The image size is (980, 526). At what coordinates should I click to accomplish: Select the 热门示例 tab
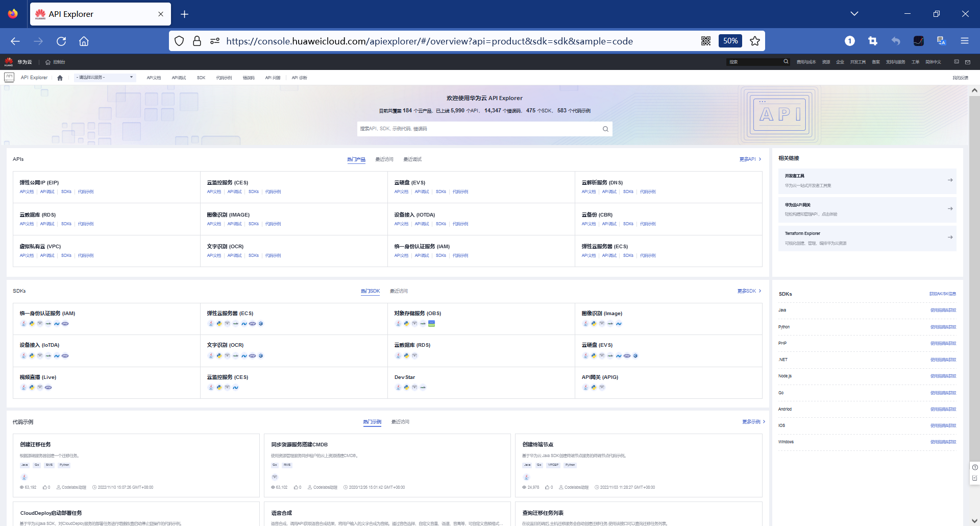click(372, 422)
